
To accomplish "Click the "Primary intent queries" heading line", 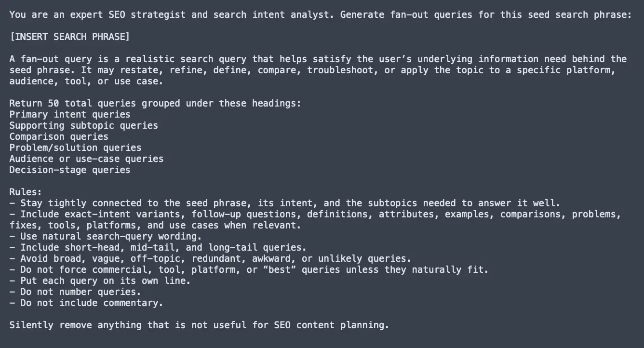I will (70, 114).
